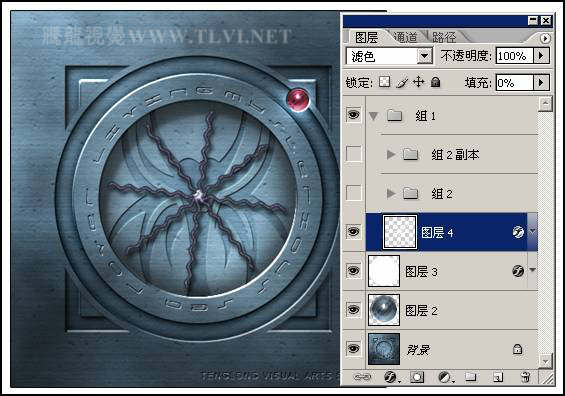Create a new group

tap(471, 377)
